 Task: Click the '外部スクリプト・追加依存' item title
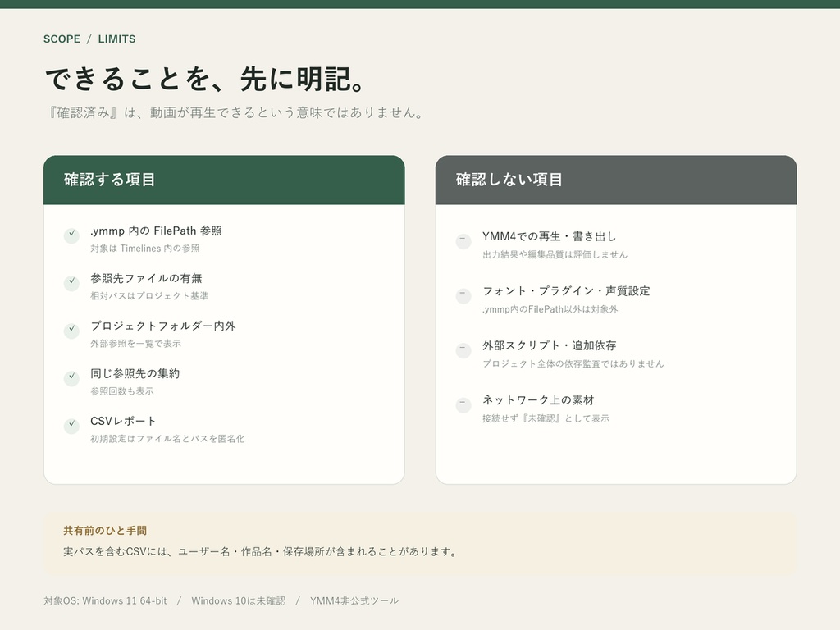pyautogui.click(x=549, y=346)
